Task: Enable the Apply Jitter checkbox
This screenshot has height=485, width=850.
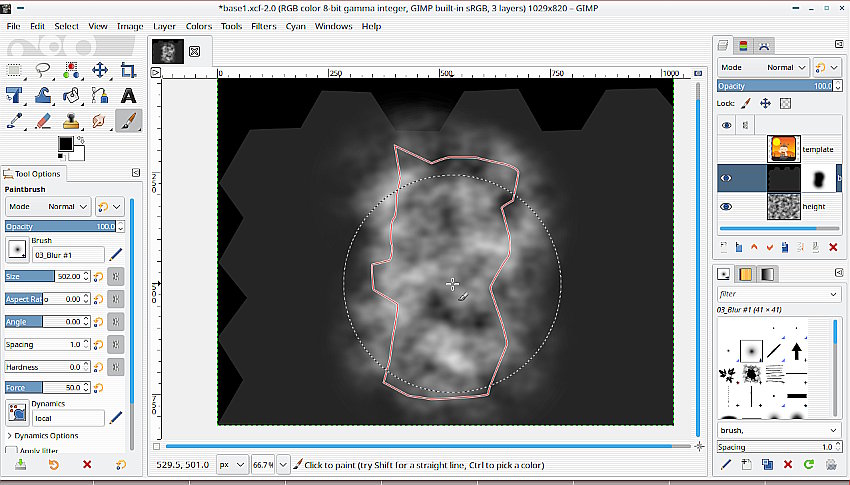Action: [x=12, y=452]
